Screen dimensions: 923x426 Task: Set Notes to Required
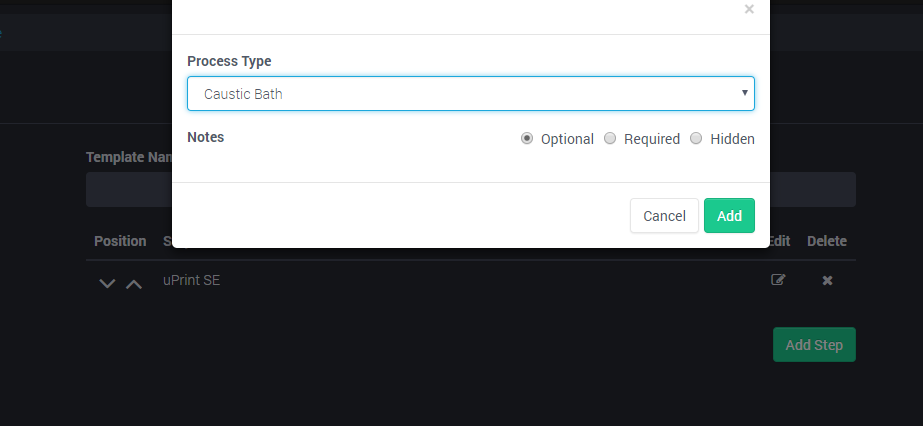point(610,139)
